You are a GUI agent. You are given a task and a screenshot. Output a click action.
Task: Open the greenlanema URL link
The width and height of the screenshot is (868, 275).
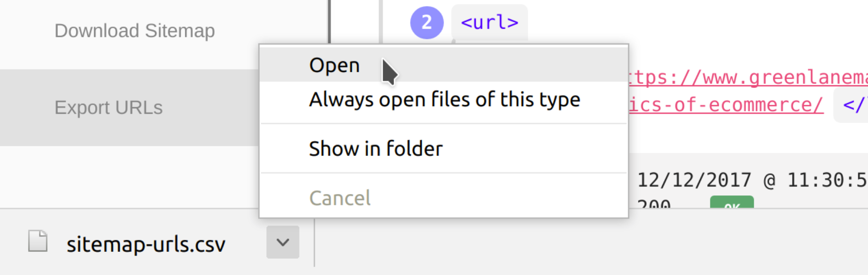point(748,77)
